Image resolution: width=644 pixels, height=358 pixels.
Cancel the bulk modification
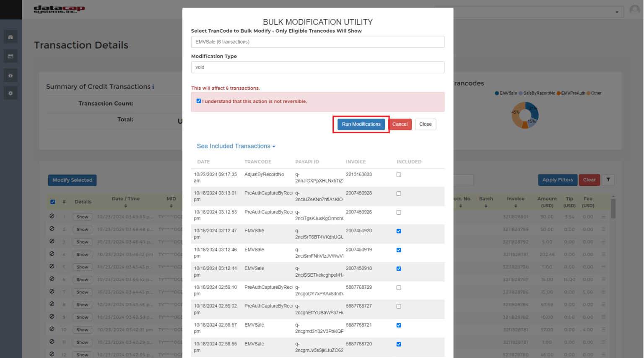click(x=400, y=124)
